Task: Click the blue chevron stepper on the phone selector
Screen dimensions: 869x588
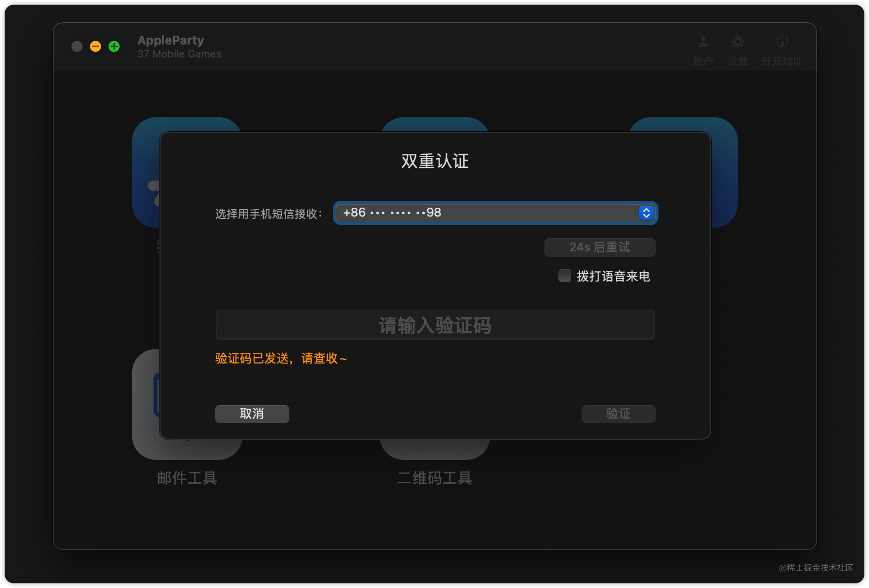Action: coord(646,213)
